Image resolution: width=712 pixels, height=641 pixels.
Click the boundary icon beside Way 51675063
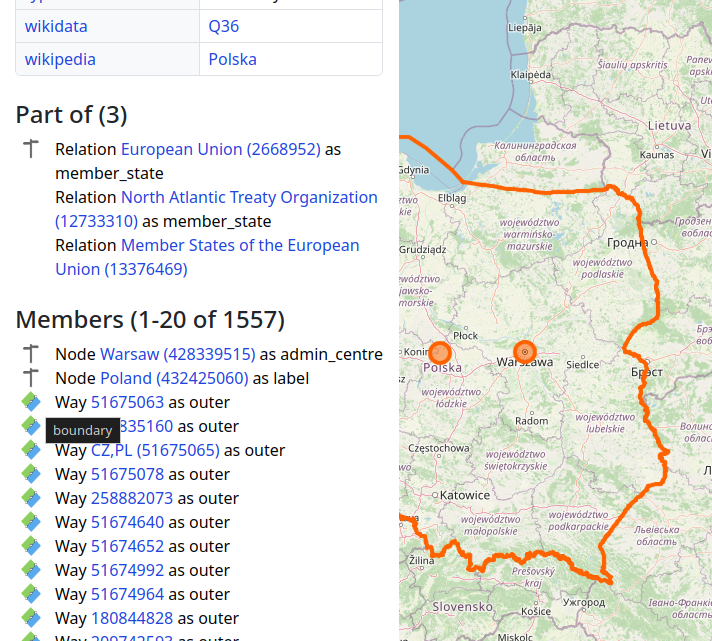[31, 402]
